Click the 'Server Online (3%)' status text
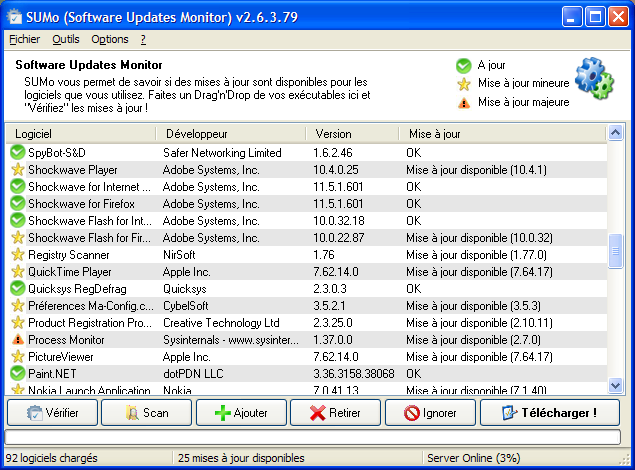This screenshot has width=635, height=470. (473, 458)
